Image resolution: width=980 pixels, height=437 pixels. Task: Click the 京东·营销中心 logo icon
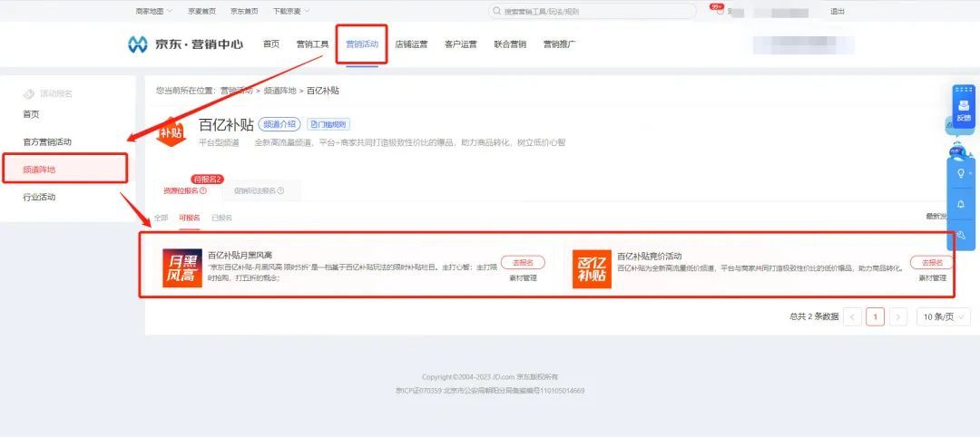138,44
